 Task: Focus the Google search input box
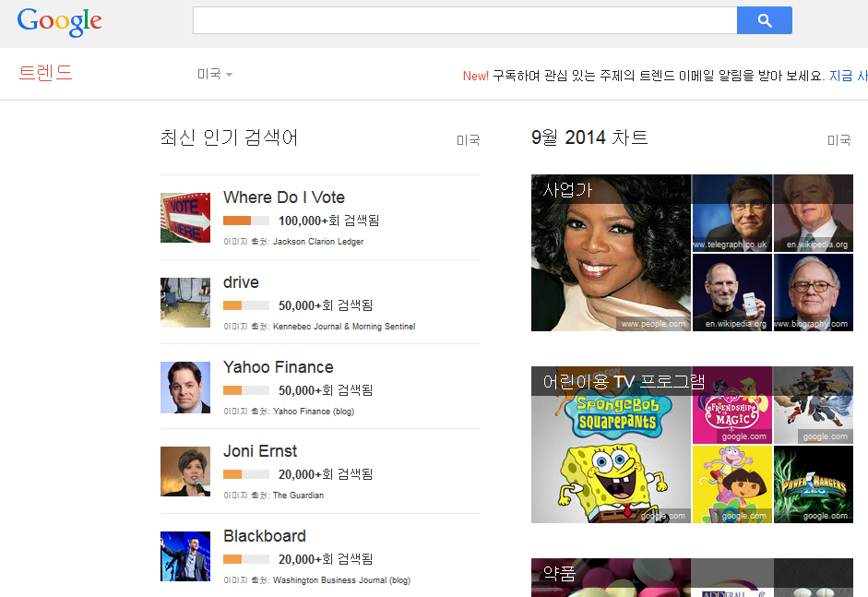465,20
